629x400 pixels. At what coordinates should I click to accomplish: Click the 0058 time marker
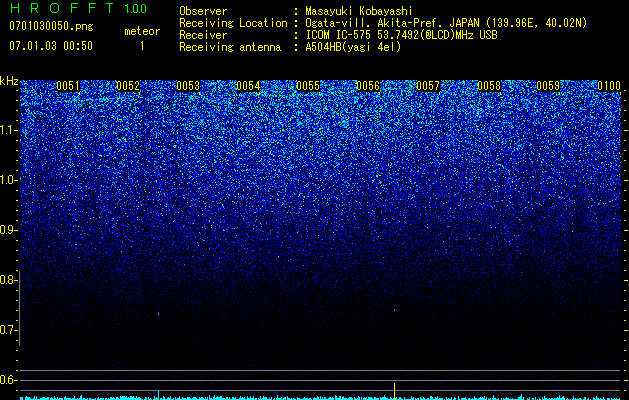489,86
